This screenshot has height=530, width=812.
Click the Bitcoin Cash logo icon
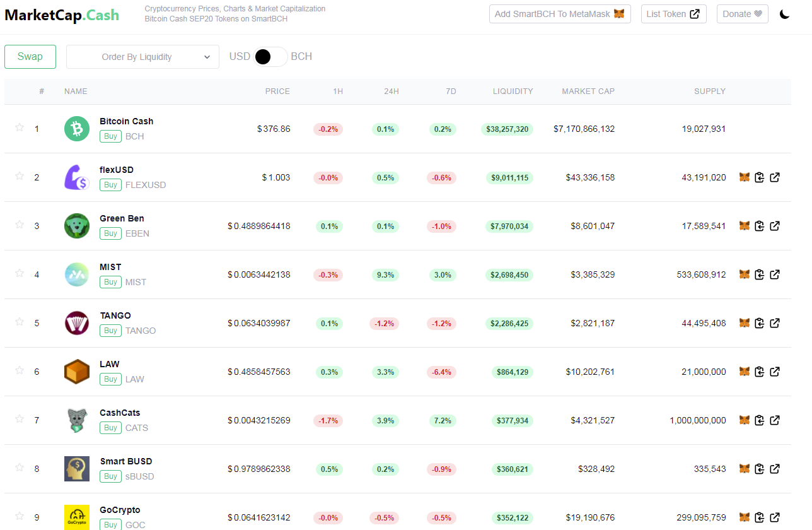[x=77, y=129]
